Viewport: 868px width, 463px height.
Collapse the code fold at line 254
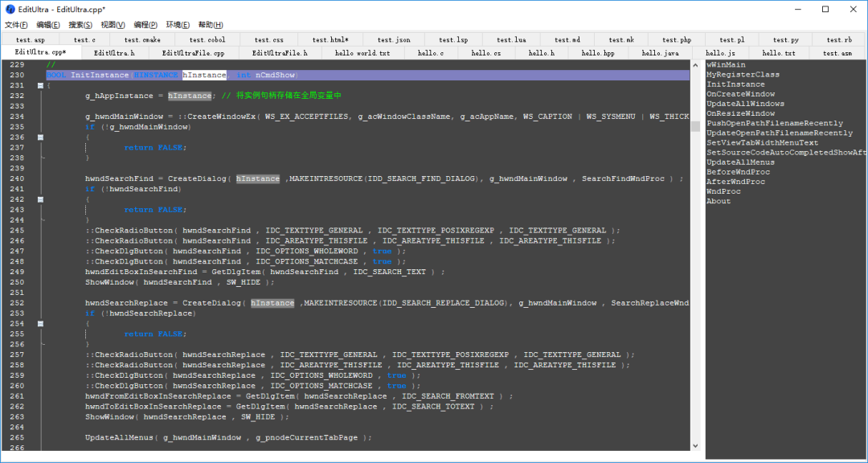pos(40,323)
